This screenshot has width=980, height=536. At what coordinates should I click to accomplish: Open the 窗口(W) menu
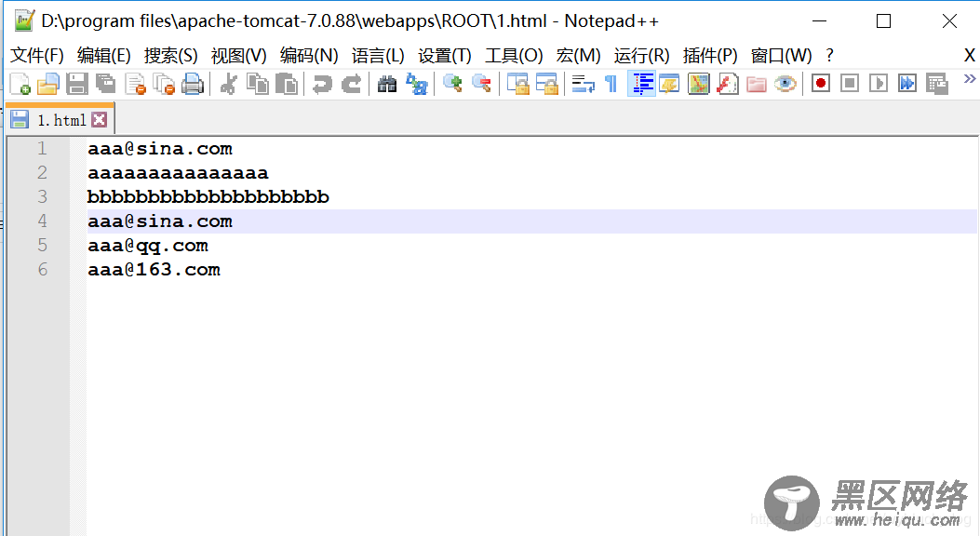click(781, 56)
